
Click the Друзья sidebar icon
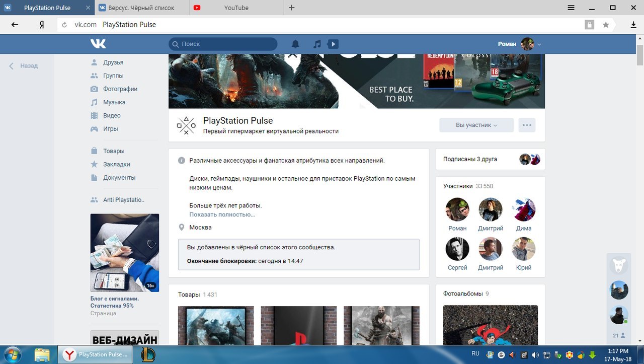94,62
